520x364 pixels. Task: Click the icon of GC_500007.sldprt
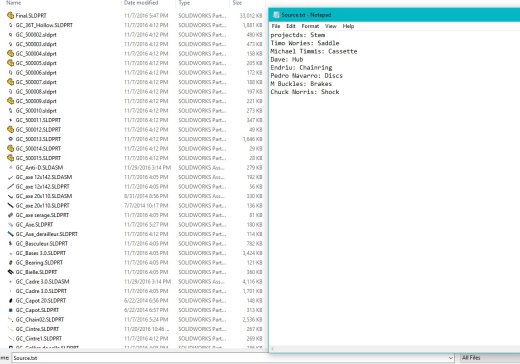click(10, 82)
